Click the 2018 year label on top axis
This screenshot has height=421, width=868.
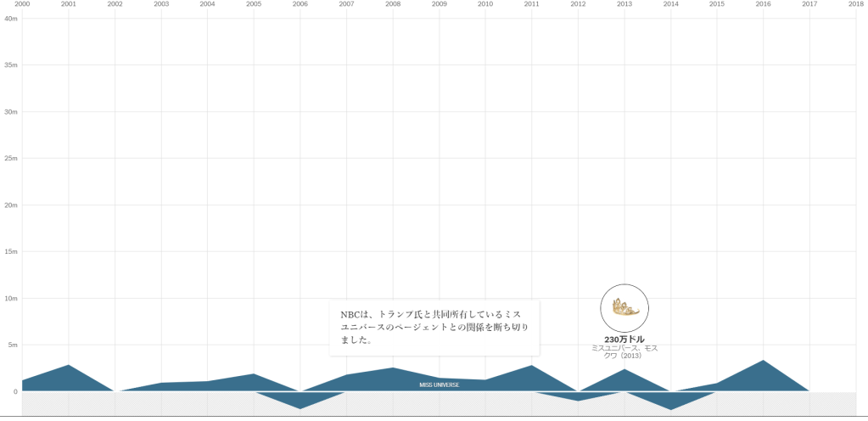[x=855, y=4]
